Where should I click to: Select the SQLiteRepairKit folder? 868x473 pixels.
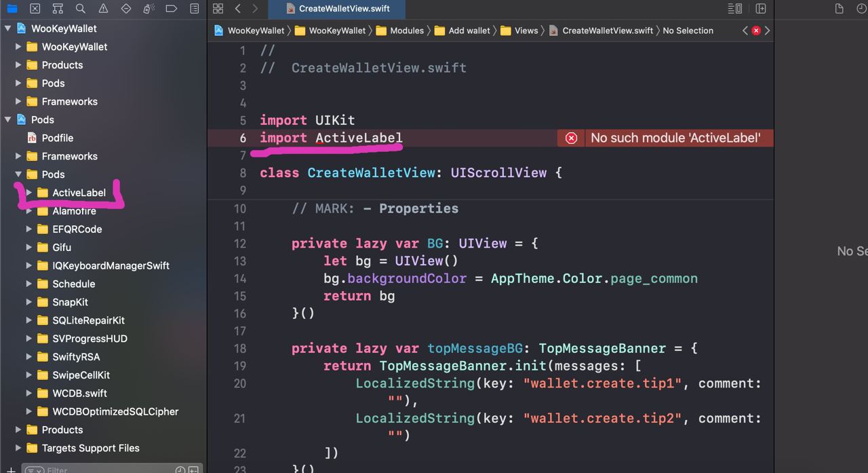tap(88, 320)
